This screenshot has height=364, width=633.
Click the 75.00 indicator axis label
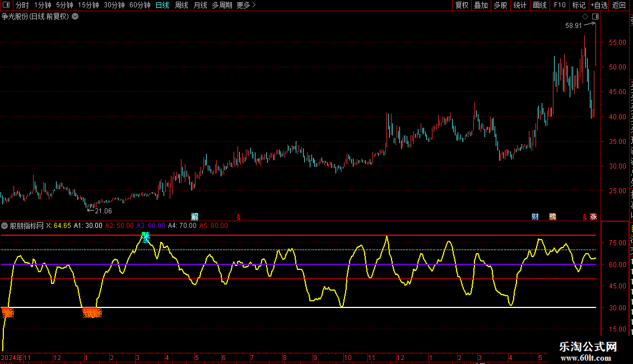point(617,243)
